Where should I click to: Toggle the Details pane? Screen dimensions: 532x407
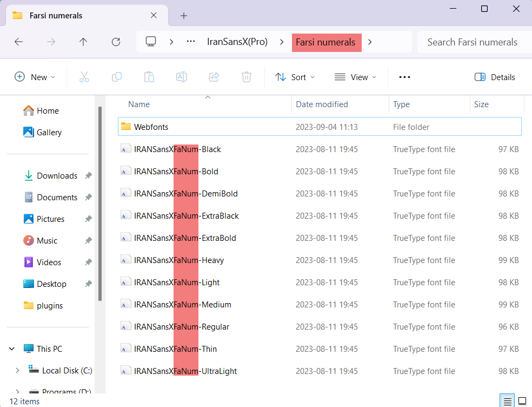pyautogui.click(x=495, y=77)
